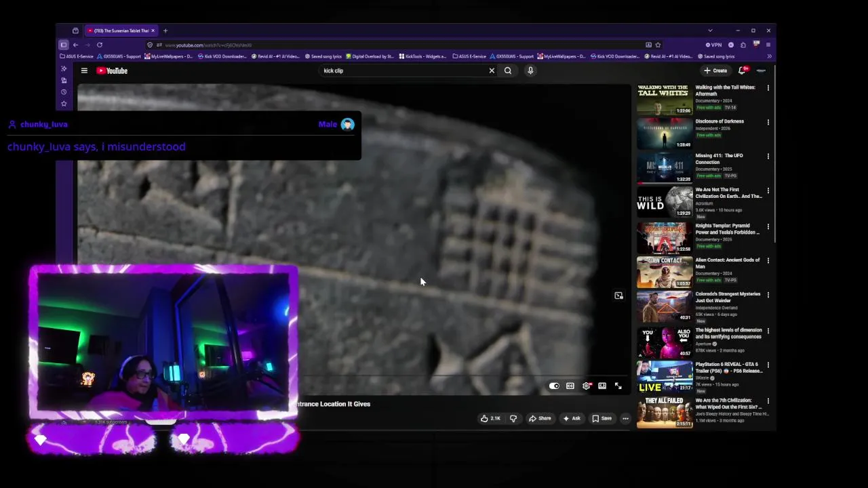Open the tab list dropdown arrow
Screen dimensions: 868x488
(x=710, y=30)
